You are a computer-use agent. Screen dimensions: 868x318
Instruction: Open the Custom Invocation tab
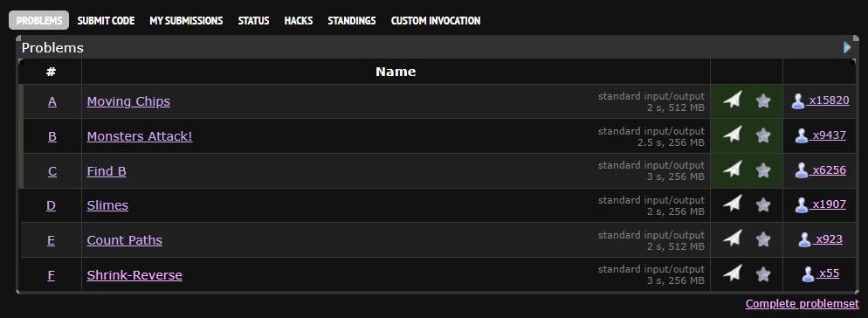coord(436,20)
